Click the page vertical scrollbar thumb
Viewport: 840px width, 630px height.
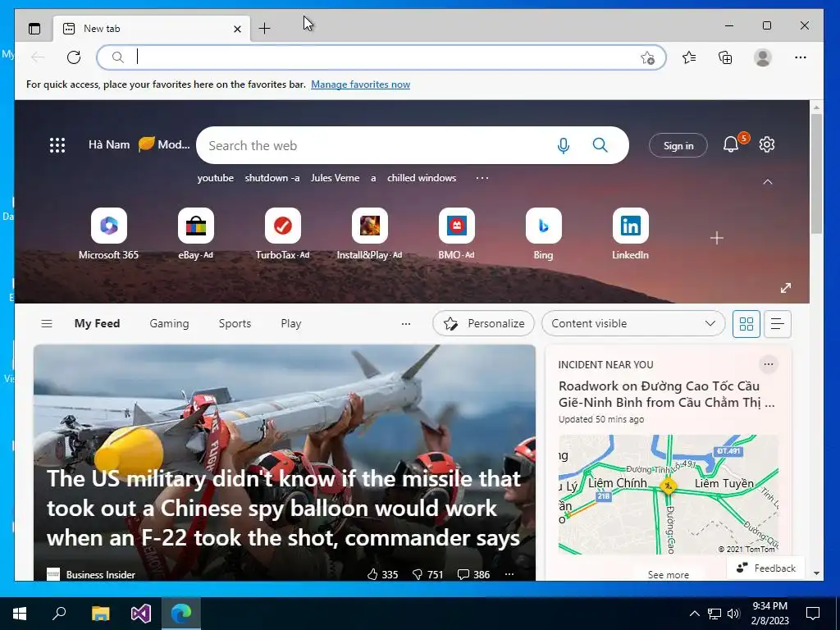pos(816,173)
